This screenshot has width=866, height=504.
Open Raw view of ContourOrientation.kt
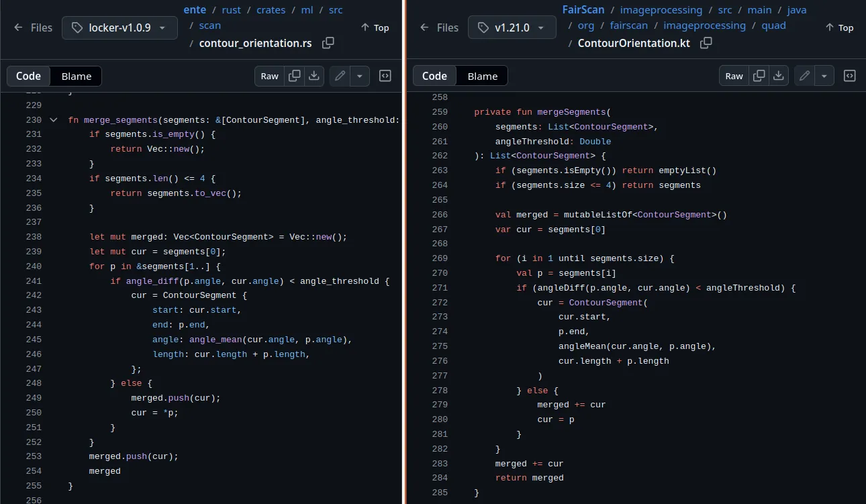734,76
